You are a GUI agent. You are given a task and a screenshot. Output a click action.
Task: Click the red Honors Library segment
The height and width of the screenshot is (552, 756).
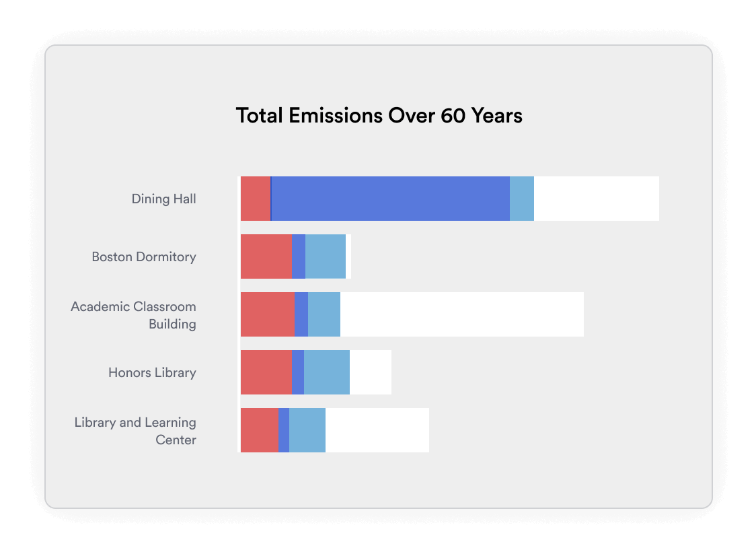[266, 372]
